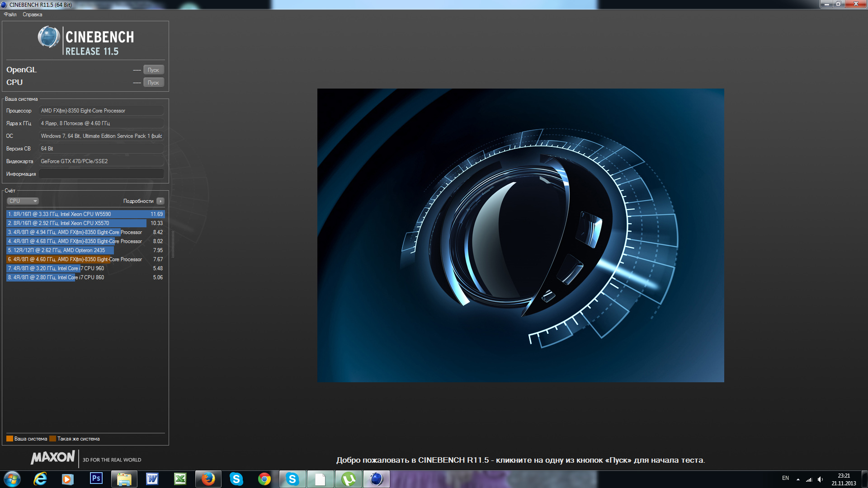Open Photoshop from the taskbar

[96, 479]
